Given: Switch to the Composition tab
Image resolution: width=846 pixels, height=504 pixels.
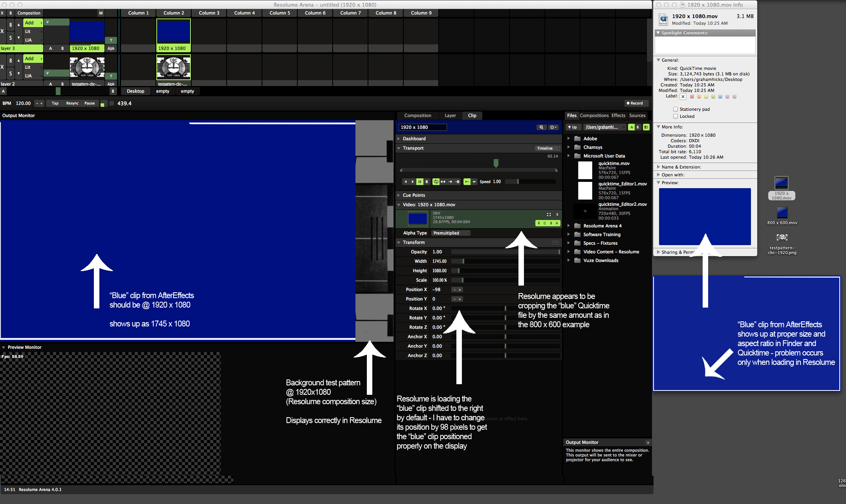Looking at the screenshot, I should (418, 115).
